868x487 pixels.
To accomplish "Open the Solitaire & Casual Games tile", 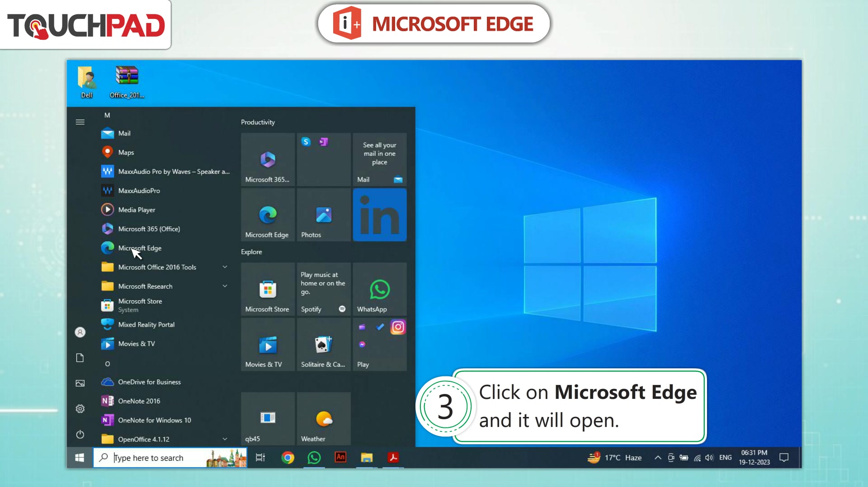I will point(324,344).
